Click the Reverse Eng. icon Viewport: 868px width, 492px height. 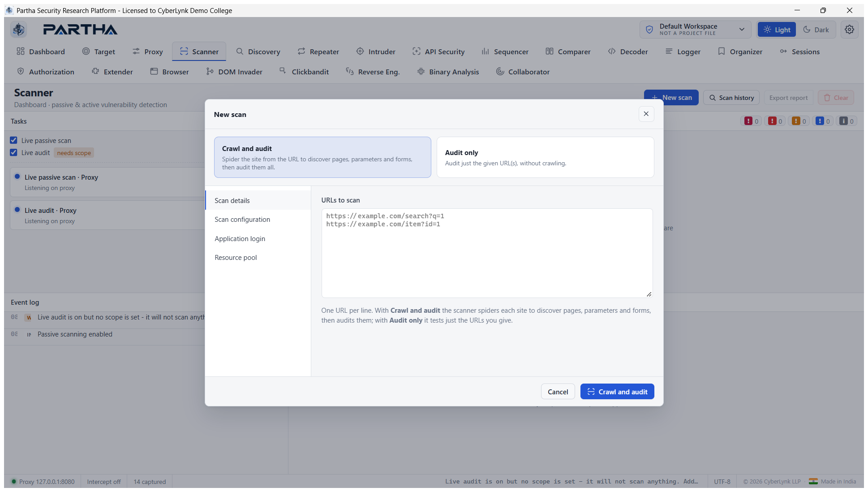click(350, 72)
